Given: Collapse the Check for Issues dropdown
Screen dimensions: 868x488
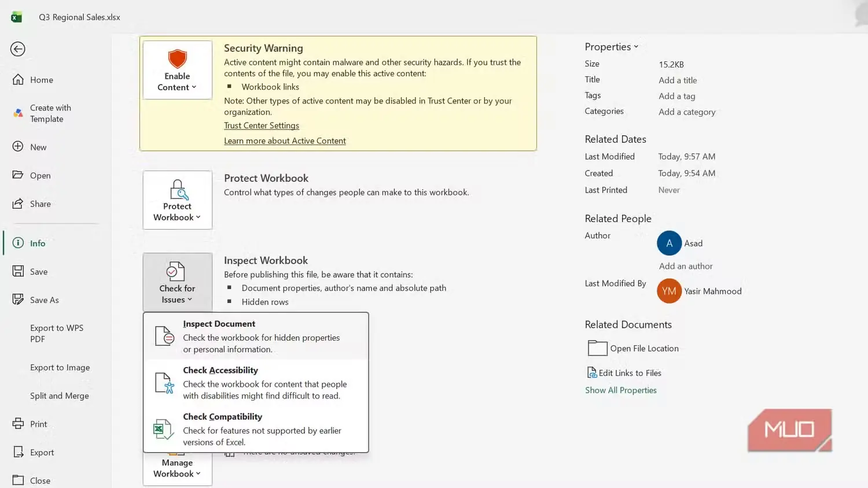Looking at the screenshot, I should (178, 282).
